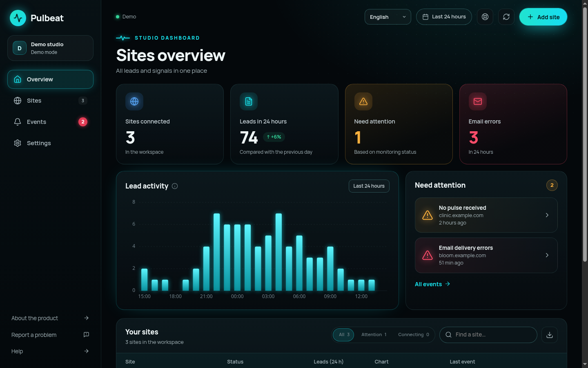Click the scrollbar down arrow
Screen dimensions: 588x368
tap(585, 364)
